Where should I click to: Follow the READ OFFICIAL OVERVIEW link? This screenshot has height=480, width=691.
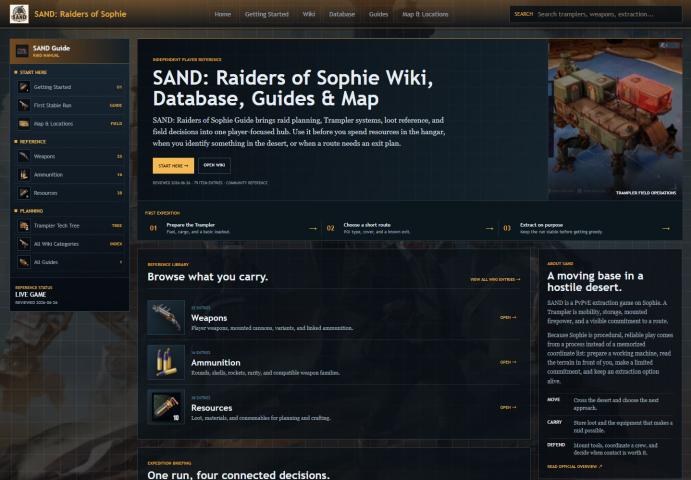[x=574, y=466]
